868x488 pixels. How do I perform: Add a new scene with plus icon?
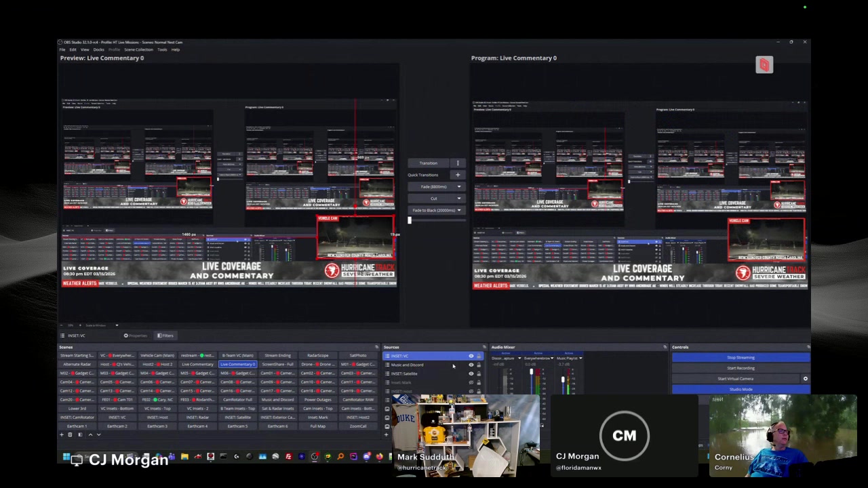pos(62,434)
